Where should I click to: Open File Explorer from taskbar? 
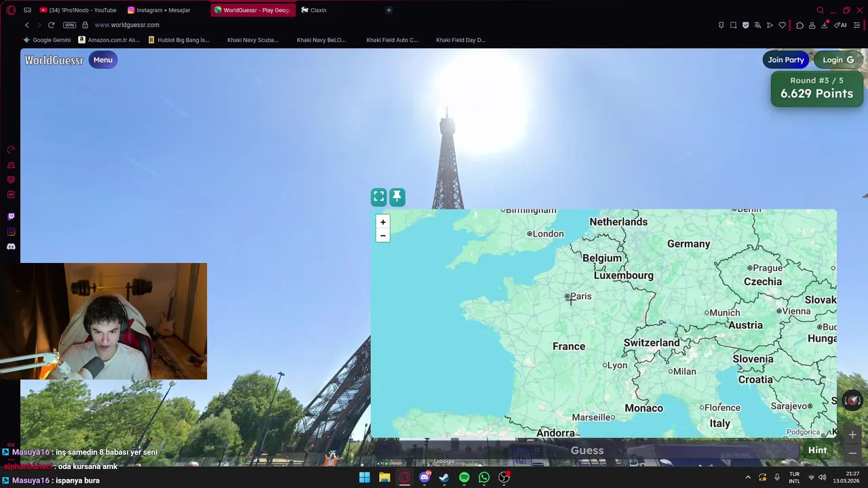click(384, 477)
